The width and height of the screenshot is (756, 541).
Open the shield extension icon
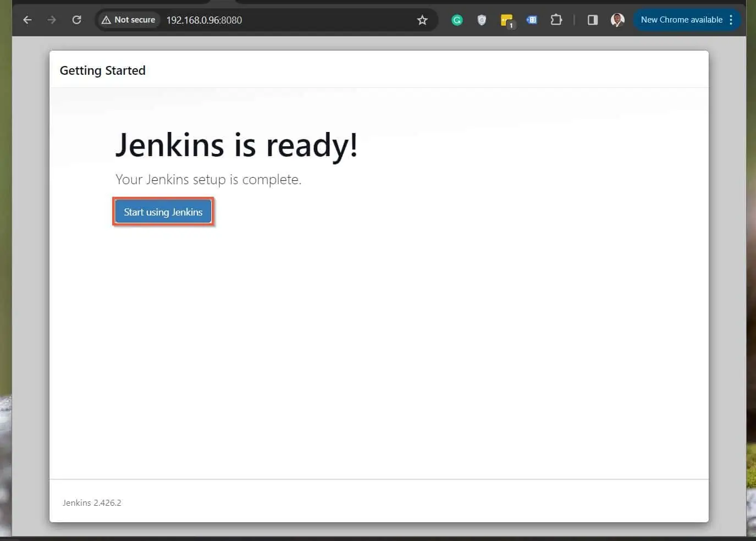(482, 20)
